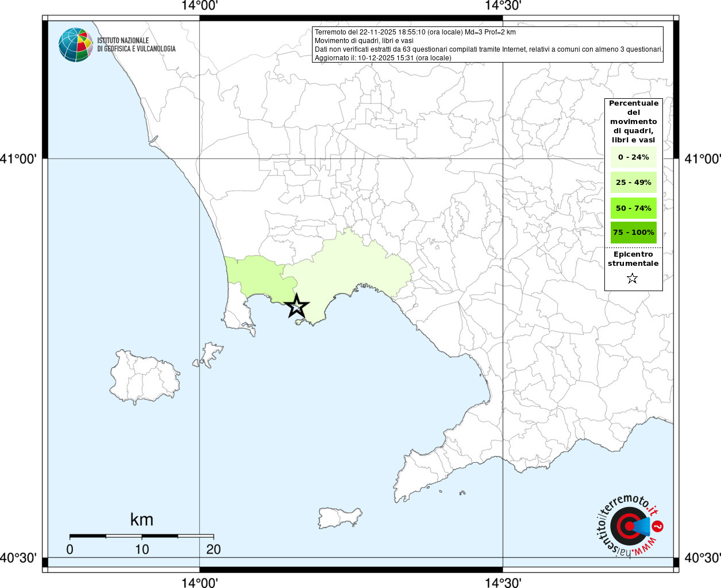
Task: Click the 25 - 49% legend swatch
Action: click(633, 183)
